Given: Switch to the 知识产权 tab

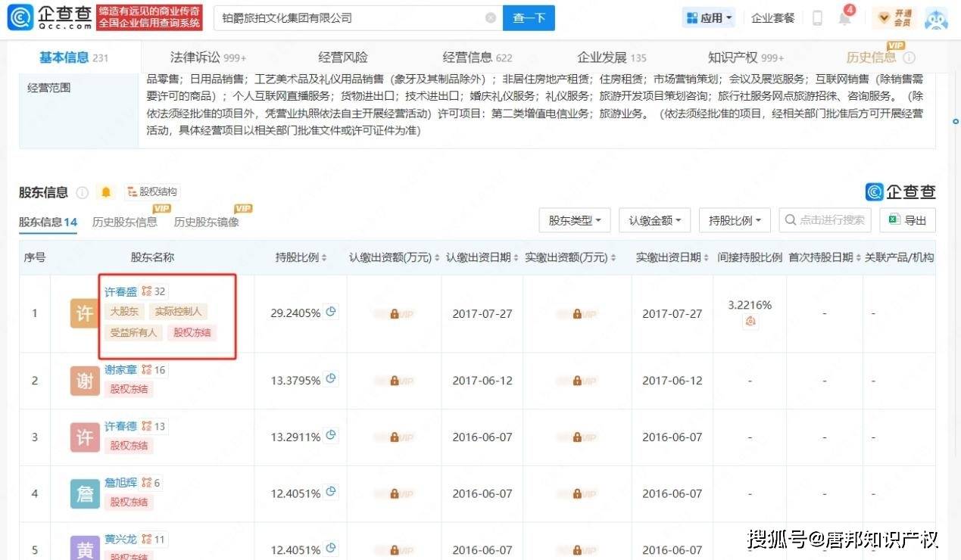Looking at the screenshot, I should click(x=745, y=58).
